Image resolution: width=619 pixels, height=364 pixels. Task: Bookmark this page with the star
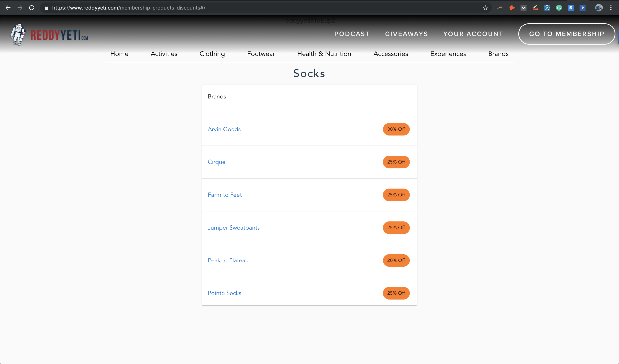[485, 8]
